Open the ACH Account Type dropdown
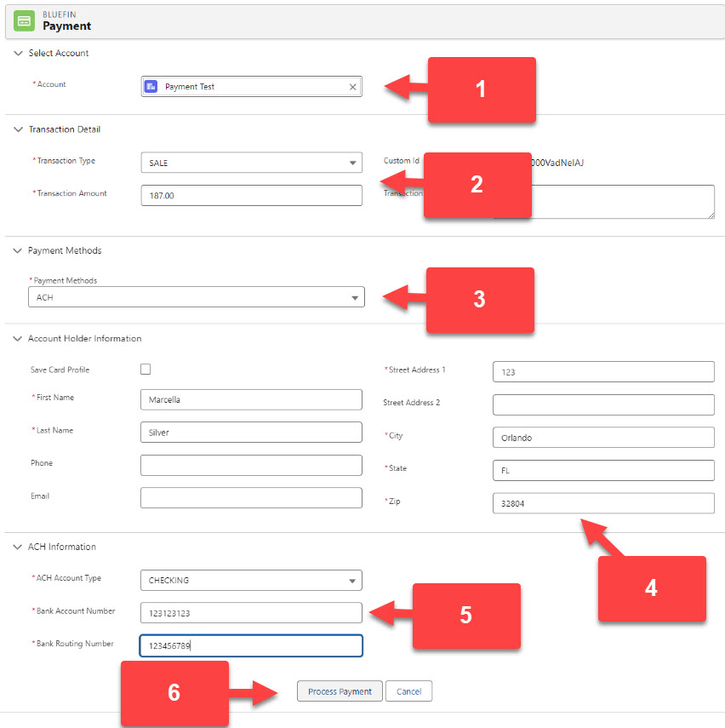This screenshot has width=725, height=728. [251, 581]
